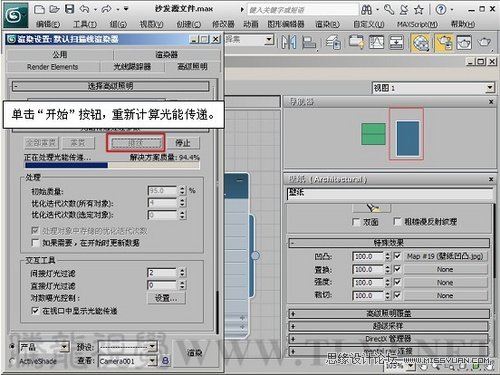Click the Undo arrow icon
The height and width of the screenshot is (375, 500).
click(x=84, y=9)
